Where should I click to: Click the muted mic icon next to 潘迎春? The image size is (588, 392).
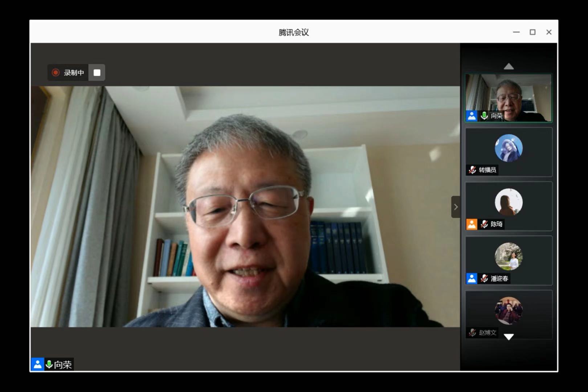point(484,278)
